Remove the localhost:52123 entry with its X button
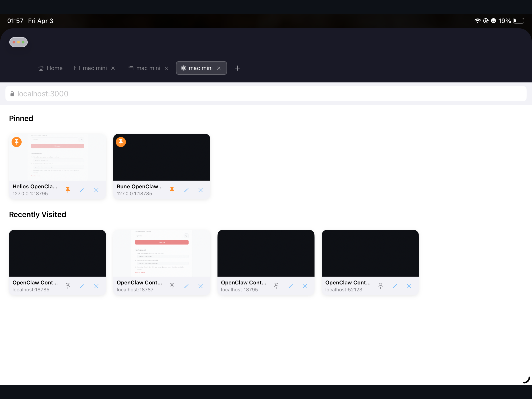Image resolution: width=532 pixels, height=399 pixels. click(409, 286)
